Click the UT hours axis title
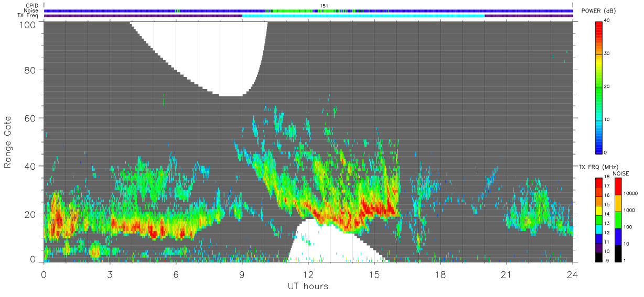644x297 pixels. 307,286
